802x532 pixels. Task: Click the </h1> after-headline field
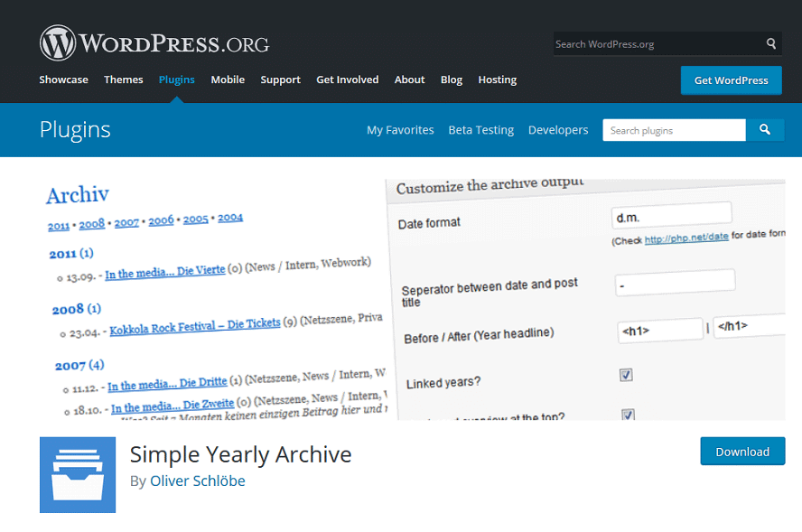tap(750, 326)
